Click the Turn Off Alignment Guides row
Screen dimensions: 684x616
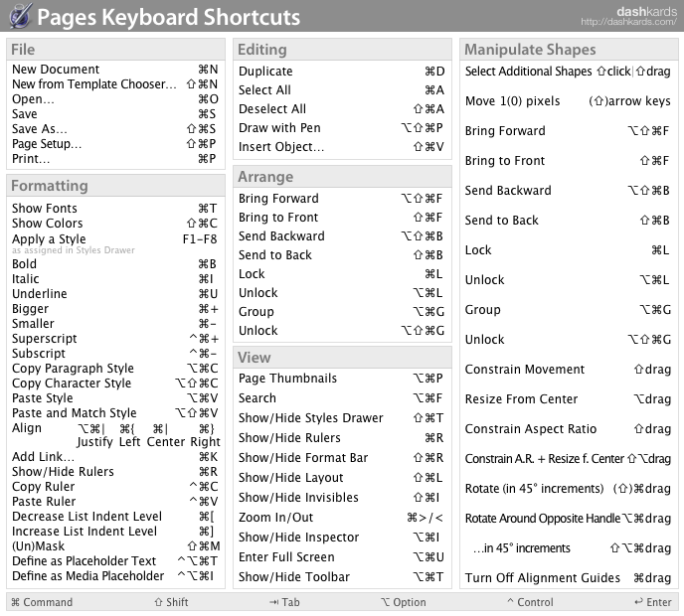568,577
